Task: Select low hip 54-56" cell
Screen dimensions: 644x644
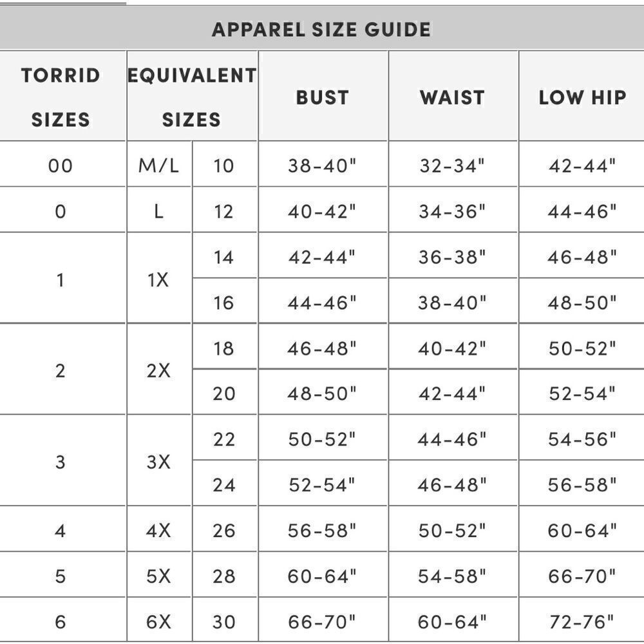Action: (582, 439)
